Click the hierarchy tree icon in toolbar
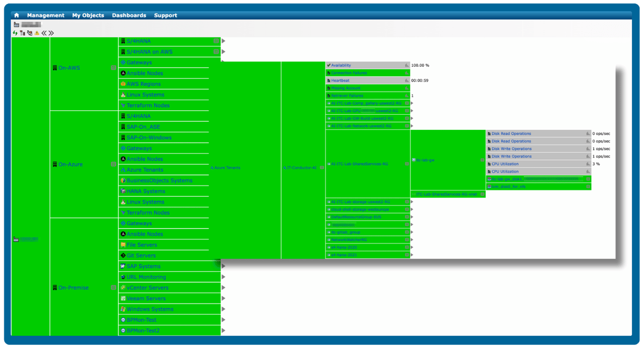 (x=22, y=33)
